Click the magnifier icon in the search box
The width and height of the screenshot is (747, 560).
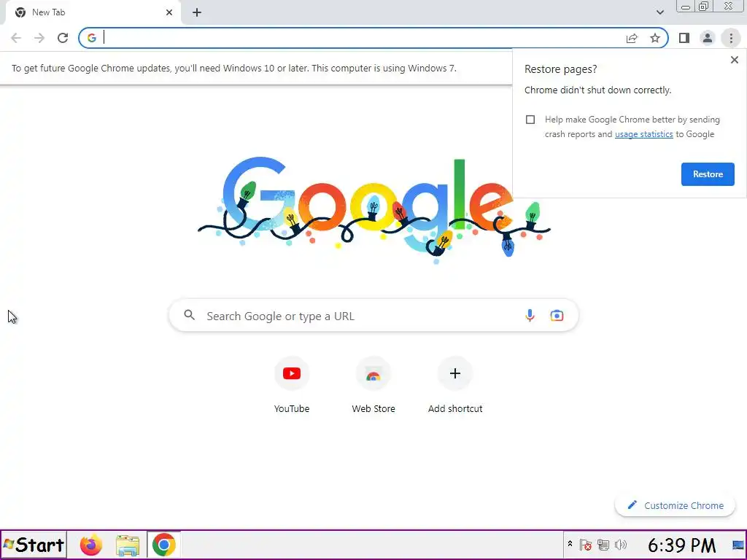pyautogui.click(x=189, y=315)
